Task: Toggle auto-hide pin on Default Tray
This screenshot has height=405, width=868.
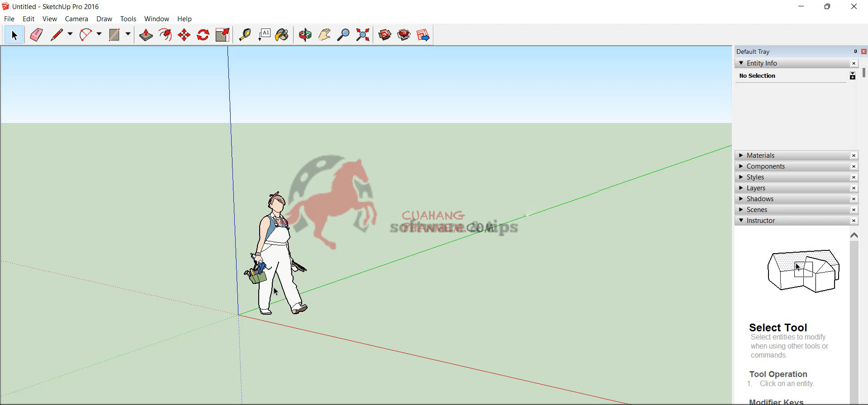Action: click(x=855, y=52)
